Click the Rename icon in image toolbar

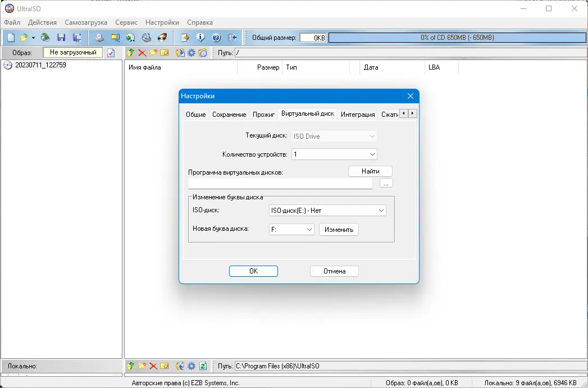[164, 53]
